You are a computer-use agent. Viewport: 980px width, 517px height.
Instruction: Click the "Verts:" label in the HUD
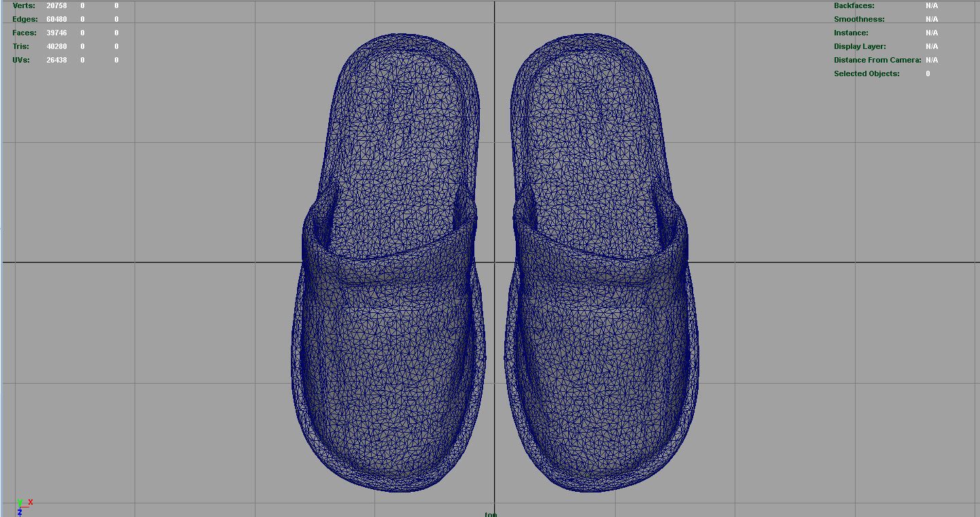click(24, 5)
